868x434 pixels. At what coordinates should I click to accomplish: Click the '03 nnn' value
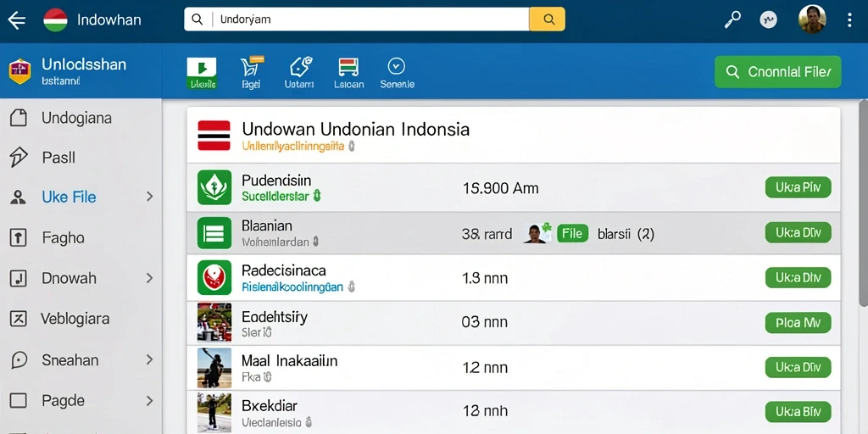(x=484, y=322)
